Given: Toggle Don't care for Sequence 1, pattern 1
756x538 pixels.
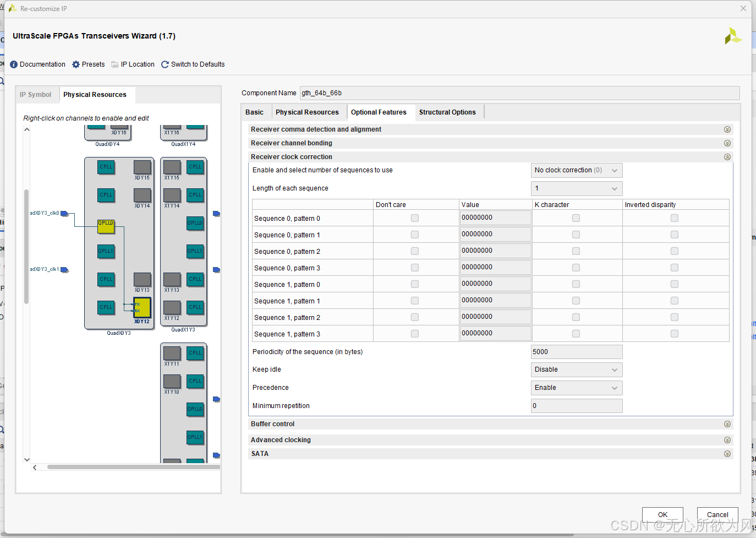Looking at the screenshot, I should 415,301.
